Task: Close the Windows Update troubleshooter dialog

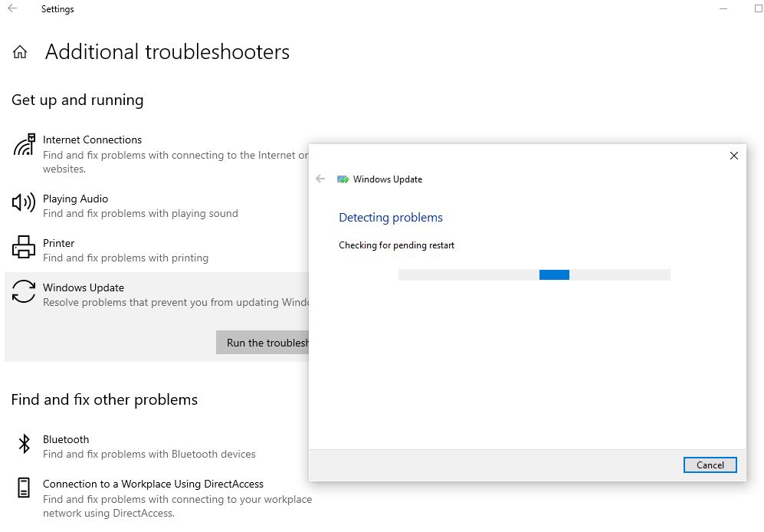Action: tap(734, 156)
